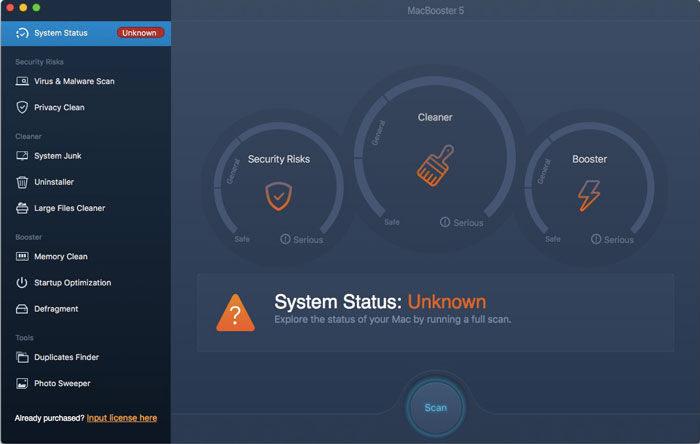Click the Security Risks gauge title

tap(279, 159)
